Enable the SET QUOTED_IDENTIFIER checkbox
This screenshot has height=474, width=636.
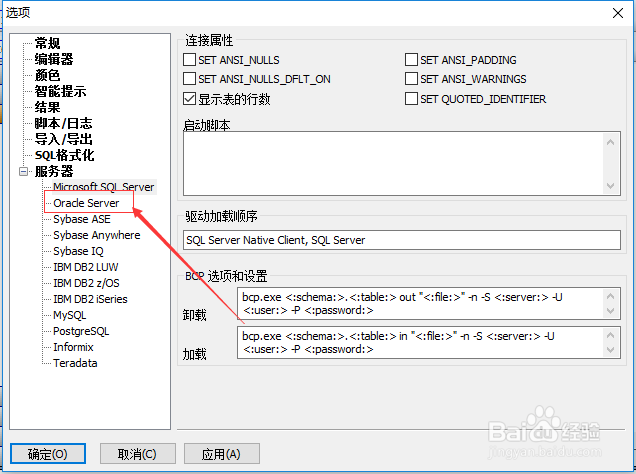pyautogui.click(x=411, y=99)
